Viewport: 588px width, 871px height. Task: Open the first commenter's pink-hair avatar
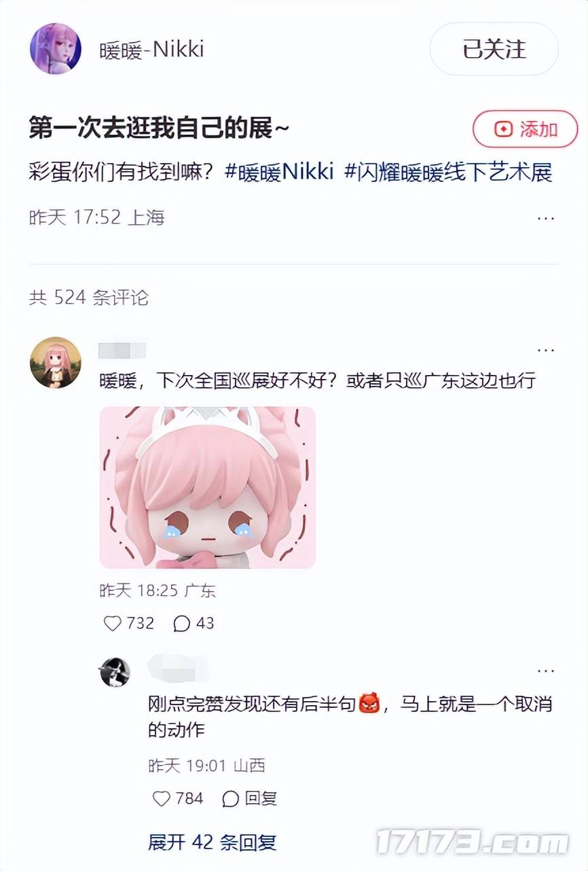pyautogui.click(x=56, y=363)
